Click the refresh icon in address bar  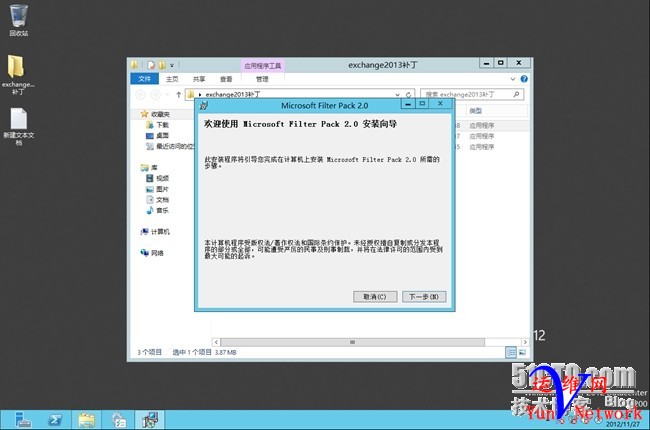pos(408,95)
